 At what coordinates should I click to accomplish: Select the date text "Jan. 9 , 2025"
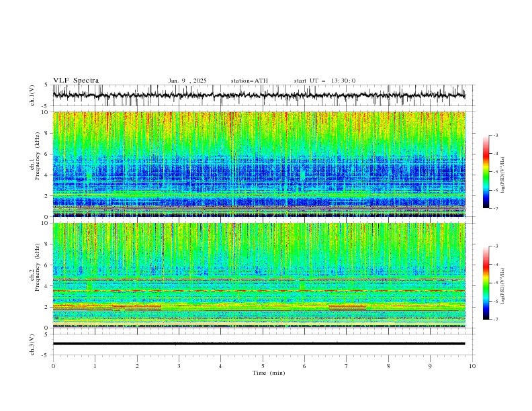tap(187, 81)
